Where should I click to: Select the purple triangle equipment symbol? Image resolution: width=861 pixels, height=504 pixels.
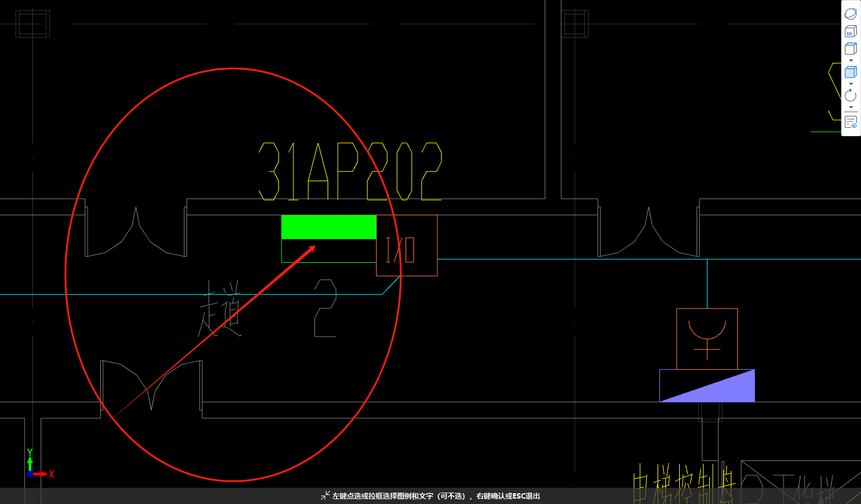click(707, 385)
